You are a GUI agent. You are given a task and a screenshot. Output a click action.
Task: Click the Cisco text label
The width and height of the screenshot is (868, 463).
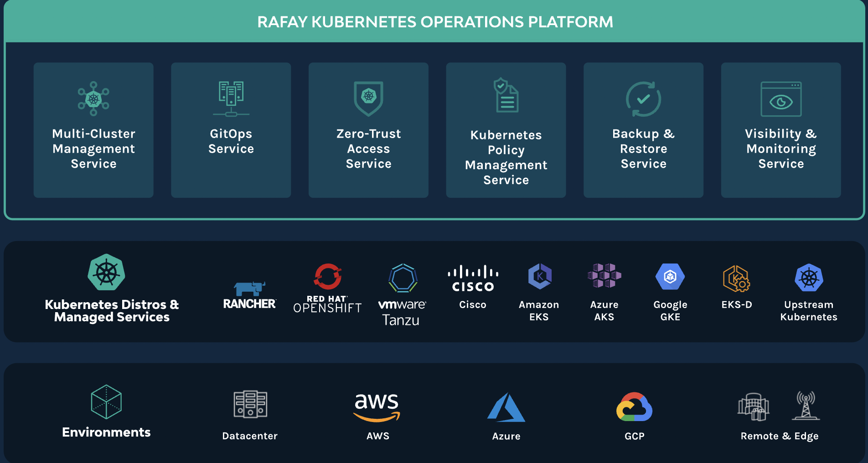(x=473, y=304)
